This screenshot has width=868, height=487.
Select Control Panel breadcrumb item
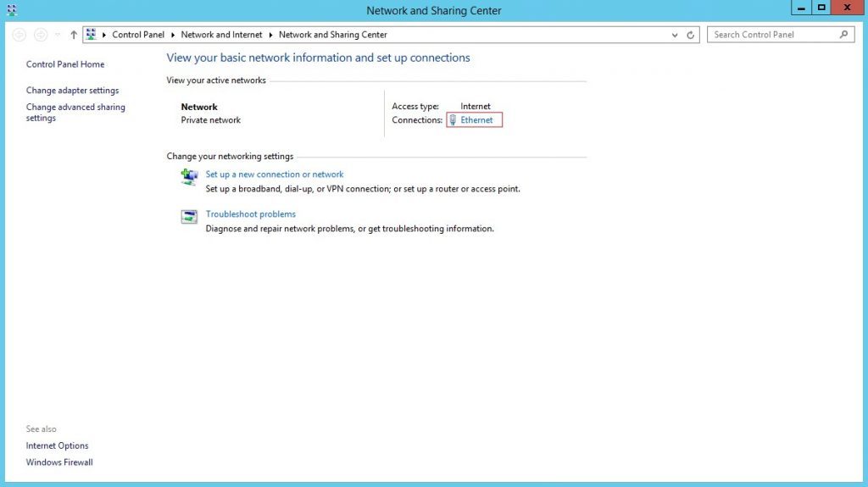point(138,35)
